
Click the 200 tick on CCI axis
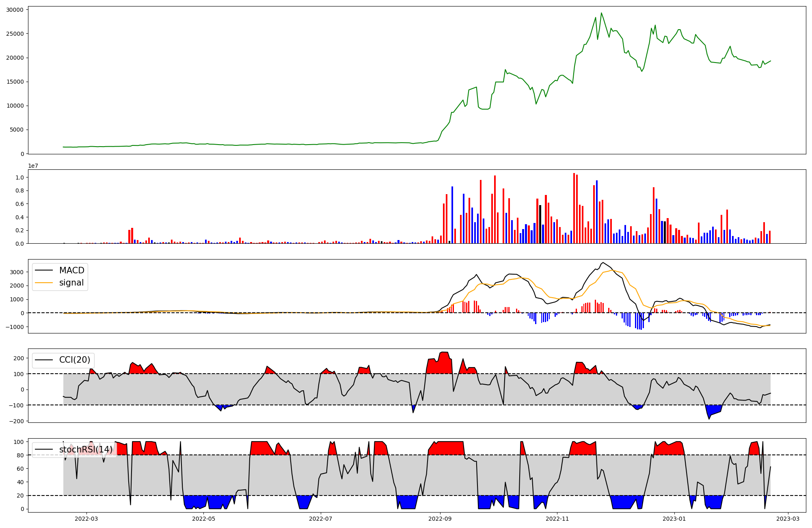click(19, 358)
